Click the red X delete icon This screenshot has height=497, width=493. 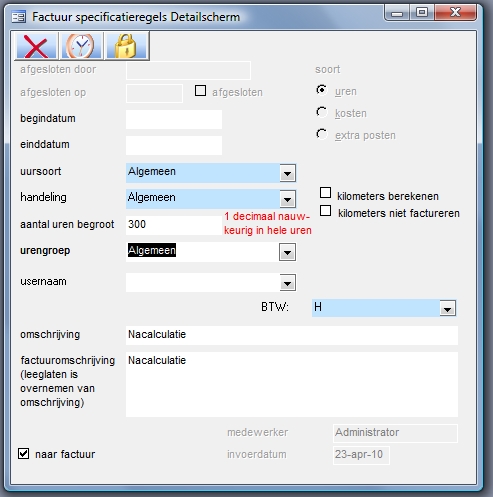click(36, 46)
